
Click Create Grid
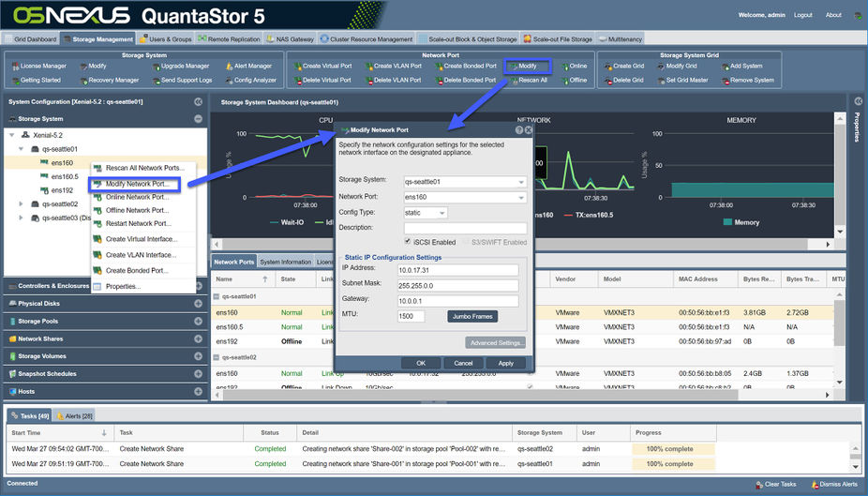[x=624, y=66]
